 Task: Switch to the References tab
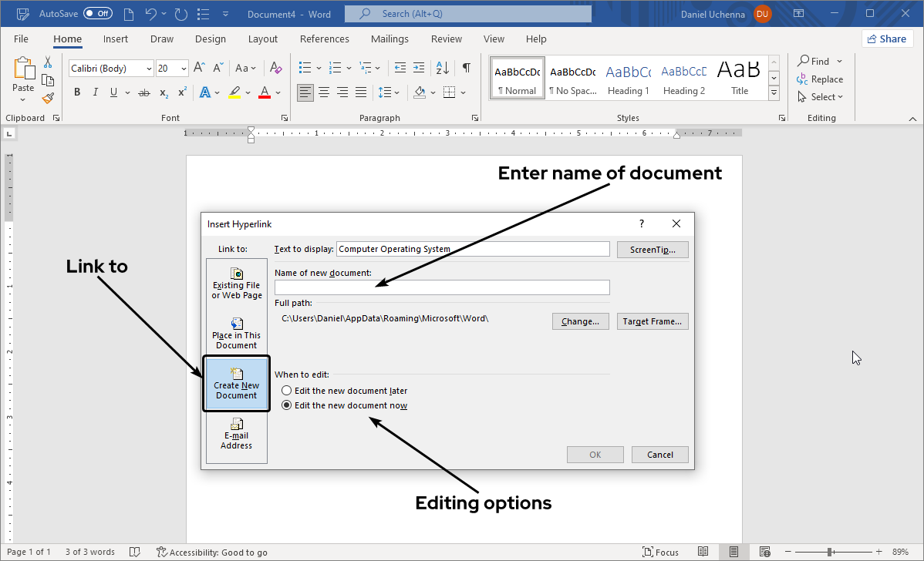click(324, 39)
